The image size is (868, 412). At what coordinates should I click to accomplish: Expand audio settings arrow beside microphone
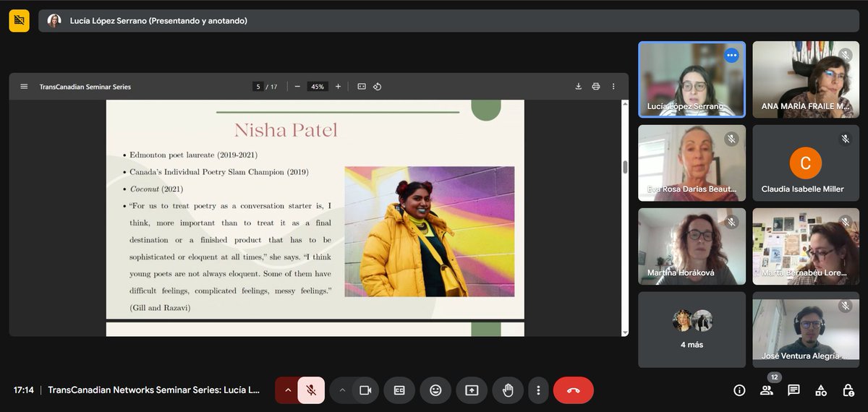tap(287, 390)
